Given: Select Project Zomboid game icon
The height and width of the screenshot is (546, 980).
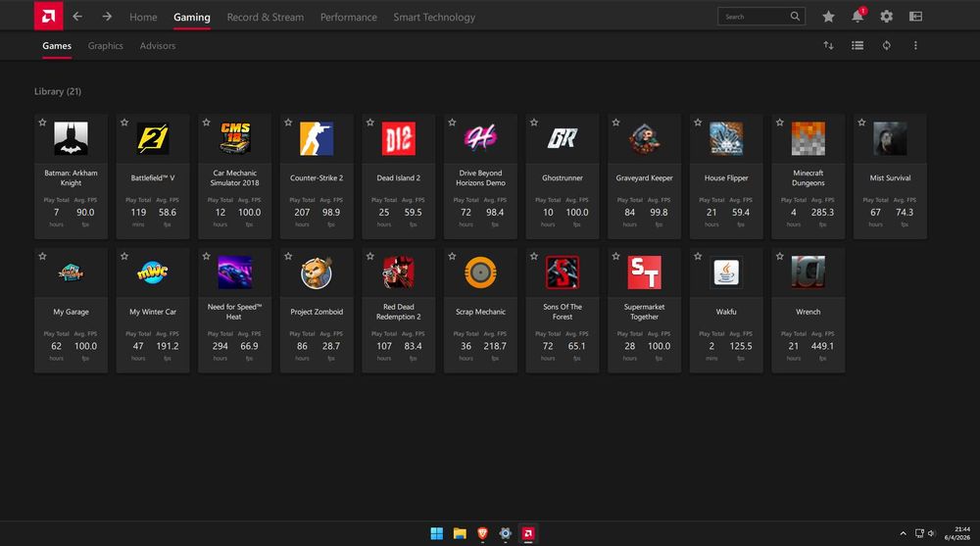Looking at the screenshot, I should (x=317, y=273).
